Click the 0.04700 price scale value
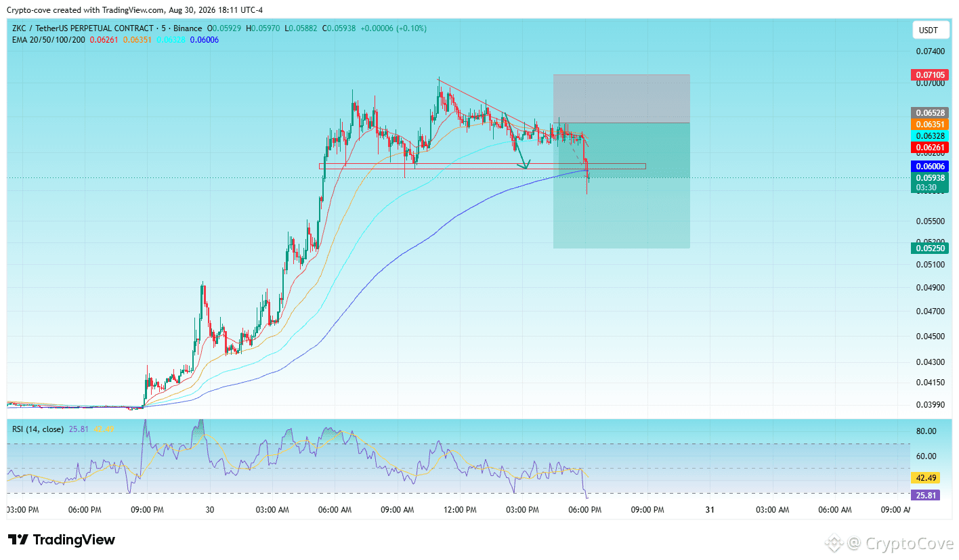 click(930, 311)
